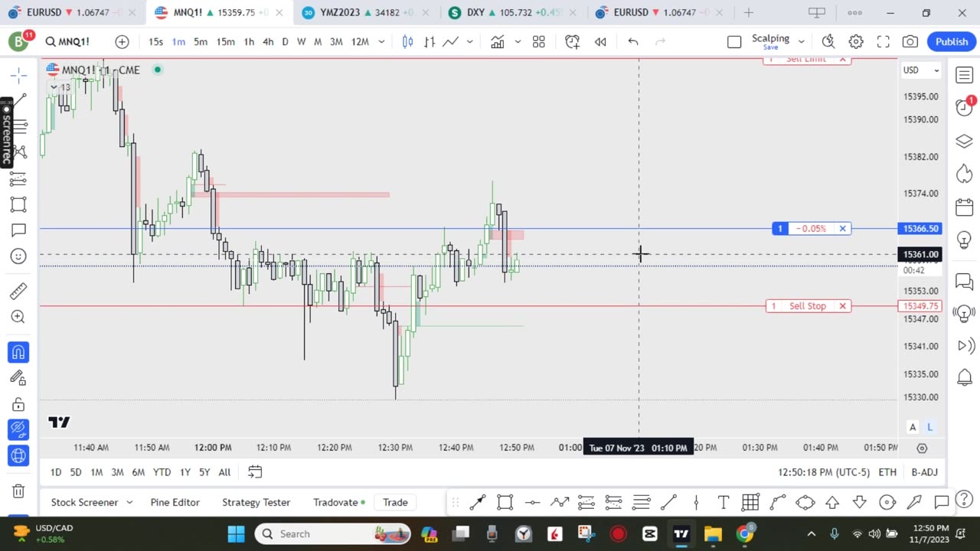Select the candlestick chart style
Viewport: 980px width, 551px height.
point(407,42)
